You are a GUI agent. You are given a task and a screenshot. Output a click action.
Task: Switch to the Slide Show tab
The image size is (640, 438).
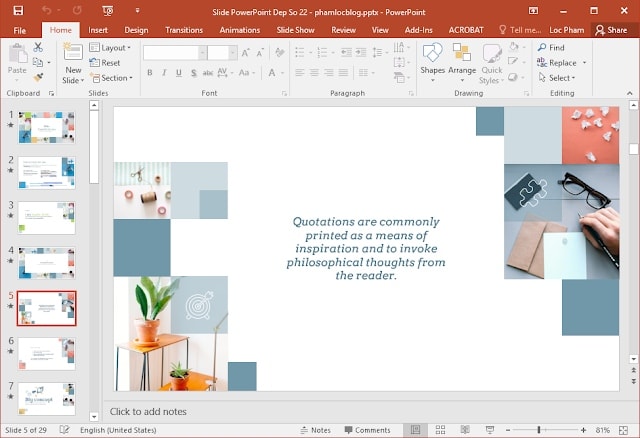point(296,30)
